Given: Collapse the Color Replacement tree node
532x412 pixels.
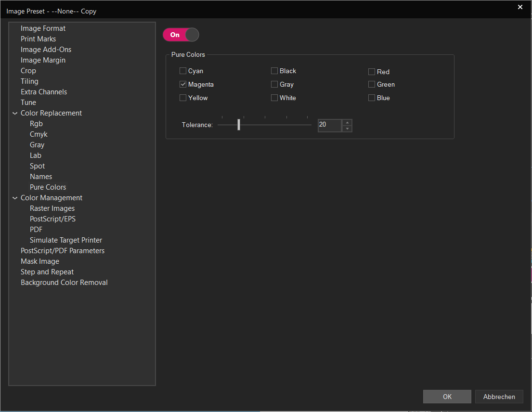Looking at the screenshot, I should [15, 113].
